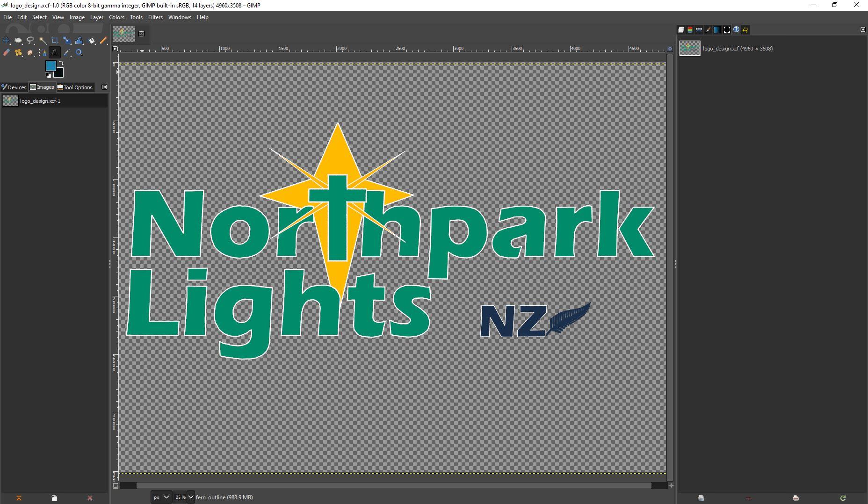The width and height of the screenshot is (868, 504).
Task: Select the Pencil tool
Action: (103, 41)
